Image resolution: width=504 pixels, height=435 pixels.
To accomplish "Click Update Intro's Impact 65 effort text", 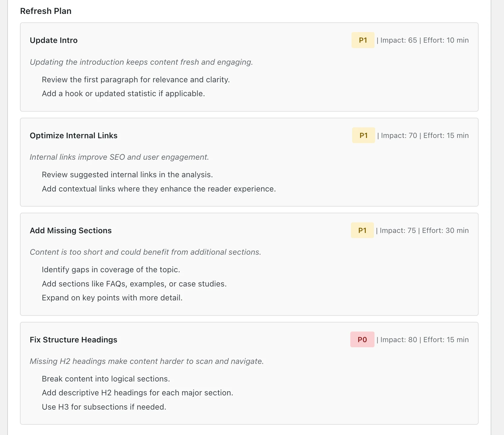I will (x=423, y=40).
